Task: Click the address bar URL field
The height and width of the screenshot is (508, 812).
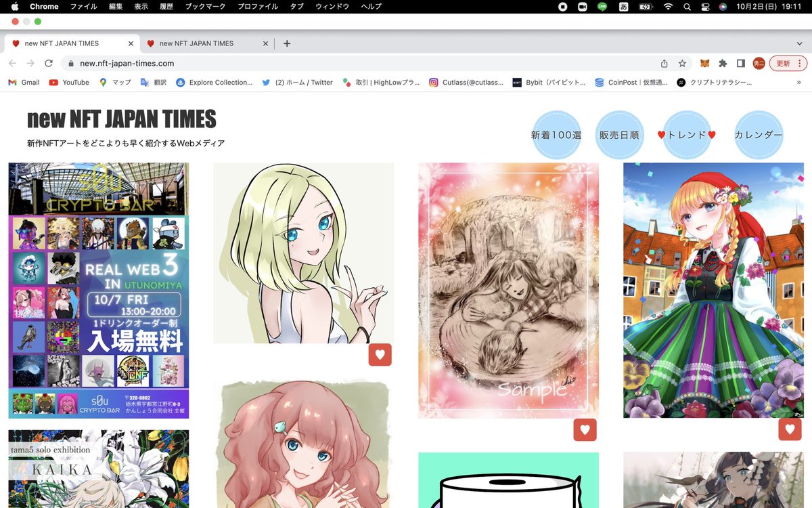Action: (x=365, y=63)
